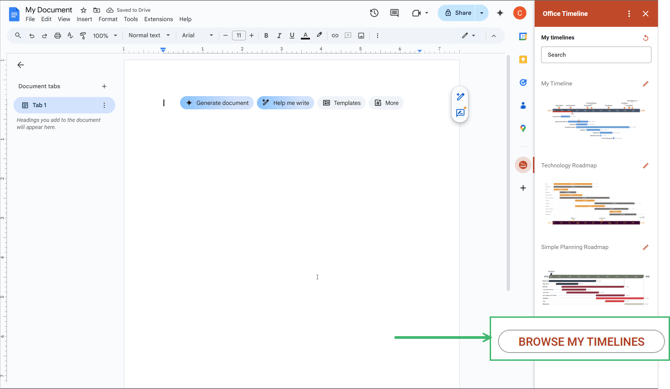This screenshot has width=670, height=389.
Task: Decrease font size
Action: [x=226, y=35]
